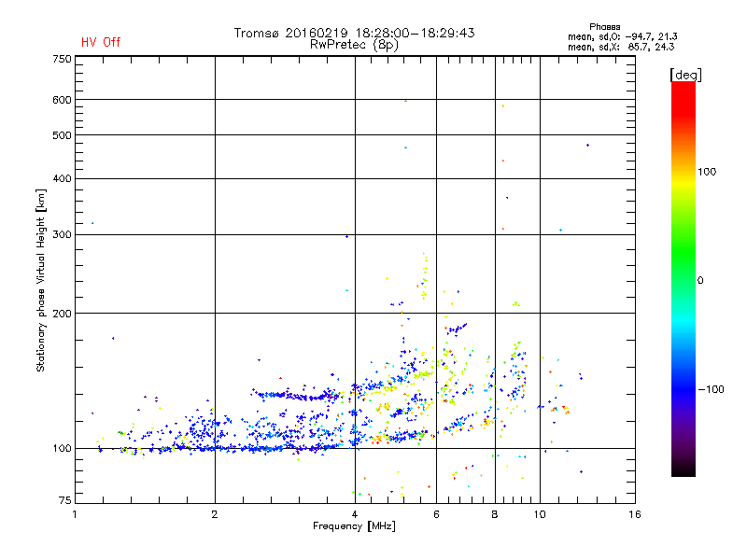Select the 'mean, sd,X: 85.7, 24.3' line
The height and width of the screenshot is (560, 747).
pyautogui.click(x=621, y=47)
